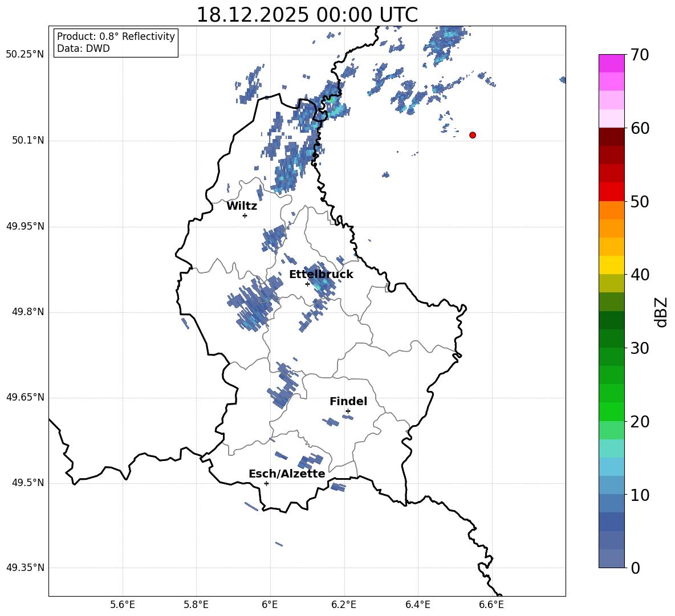This screenshot has height=616, width=675.
Task: Click the 10 colorbar tick label
Action: tap(640, 495)
